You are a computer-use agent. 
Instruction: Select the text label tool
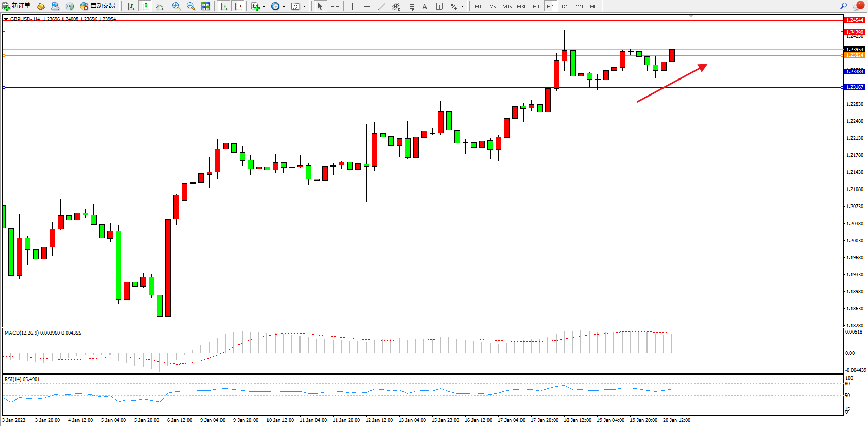point(439,6)
